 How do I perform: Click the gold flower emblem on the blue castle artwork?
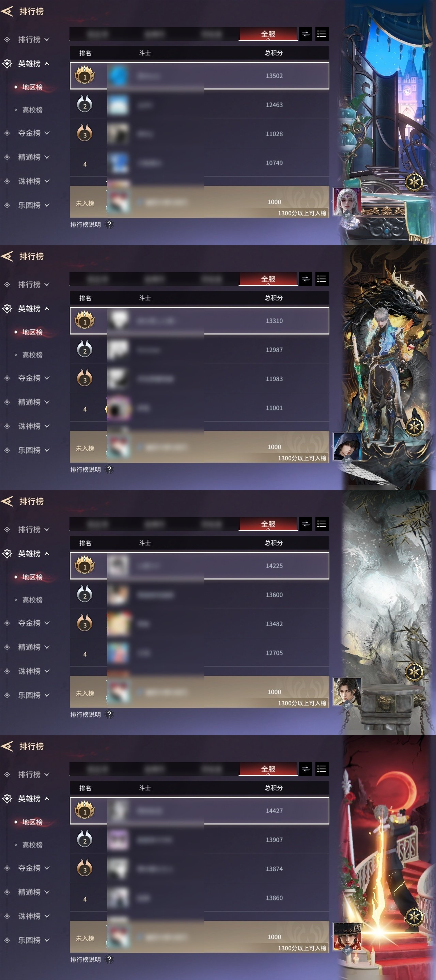(x=414, y=182)
